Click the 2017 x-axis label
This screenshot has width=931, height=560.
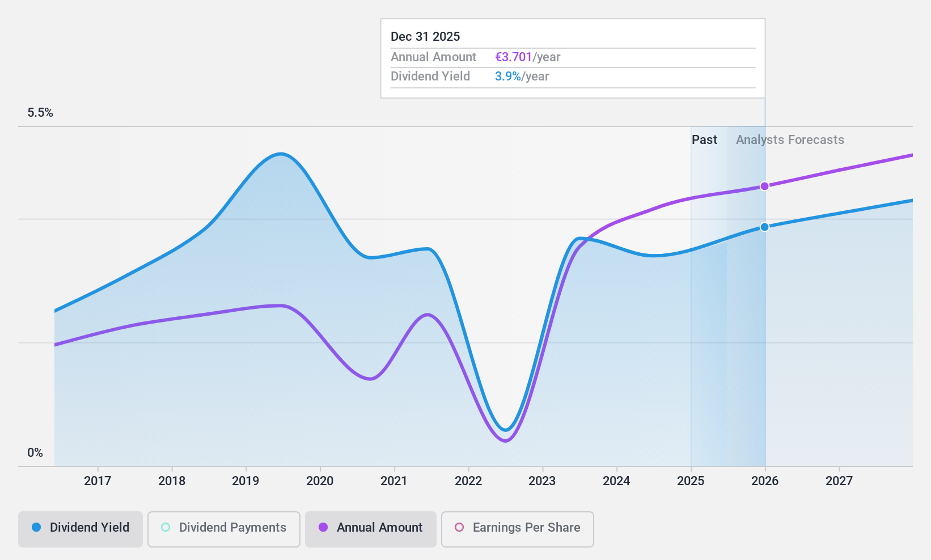pos(98,481)
